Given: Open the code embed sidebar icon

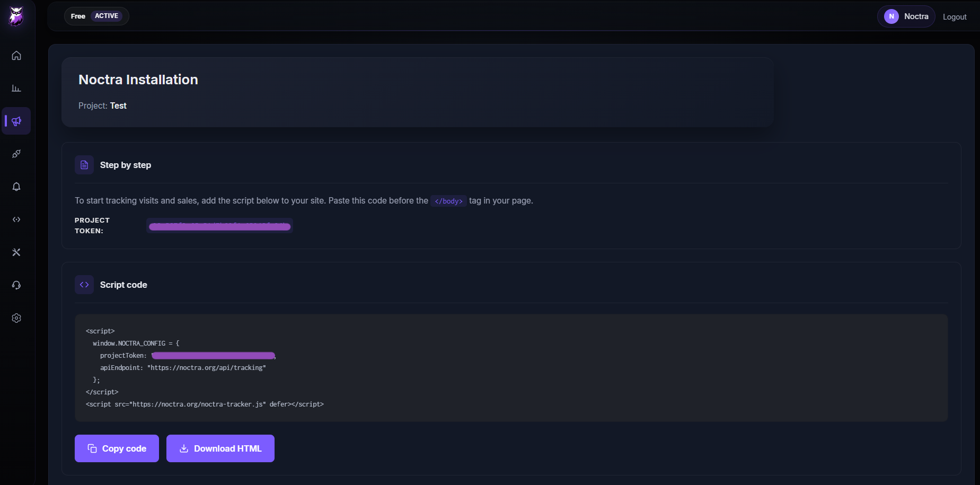Looking at the screenshot, I should tap(16, 219).
